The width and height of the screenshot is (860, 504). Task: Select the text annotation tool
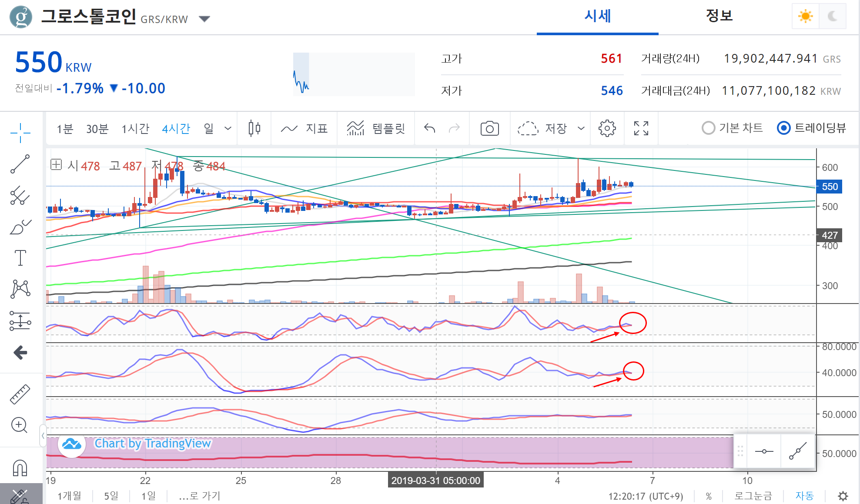(20, 258)
